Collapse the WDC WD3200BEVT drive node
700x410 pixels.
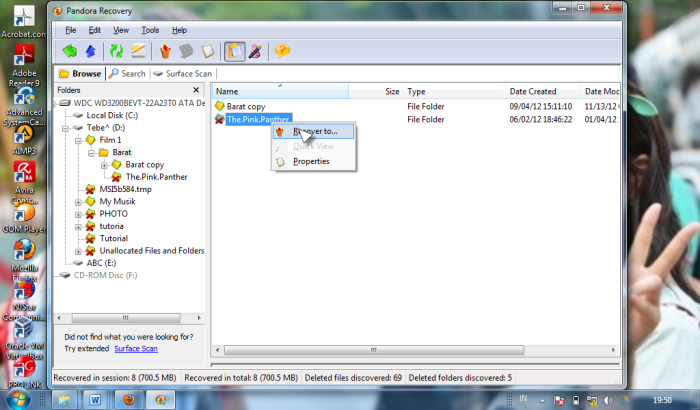[55, 104]
